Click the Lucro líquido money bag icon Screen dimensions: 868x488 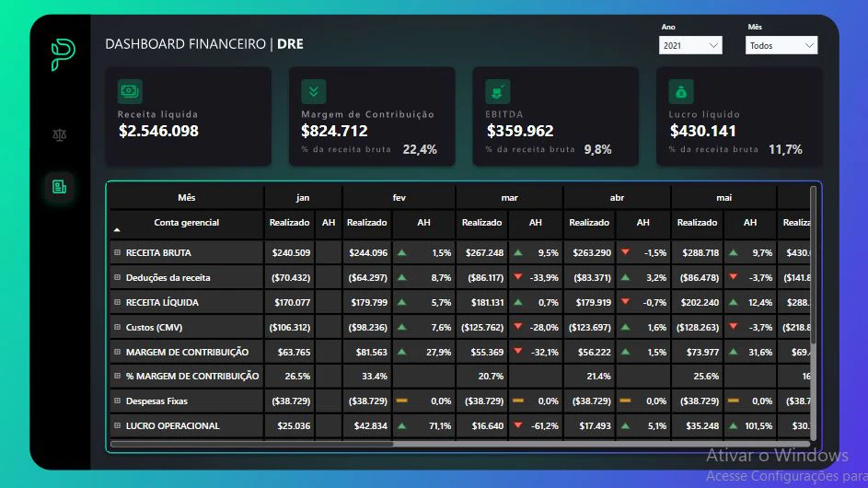(x=681, y=91)
